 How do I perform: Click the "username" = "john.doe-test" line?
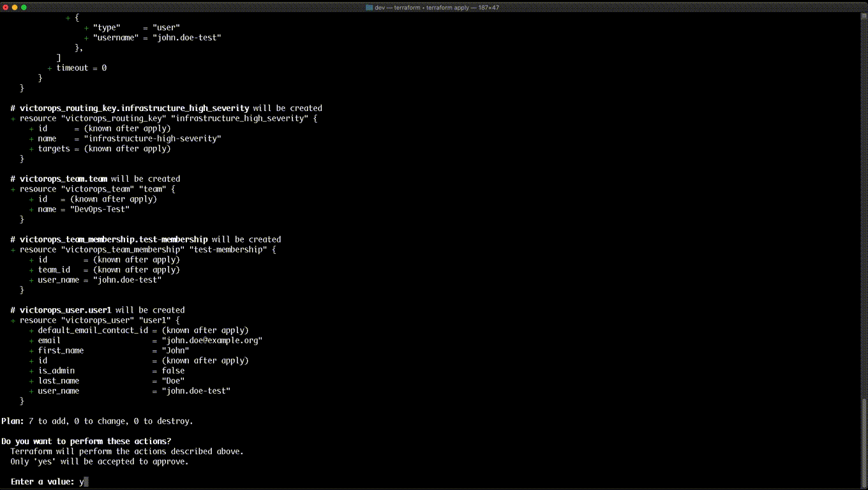pos(153,38)
